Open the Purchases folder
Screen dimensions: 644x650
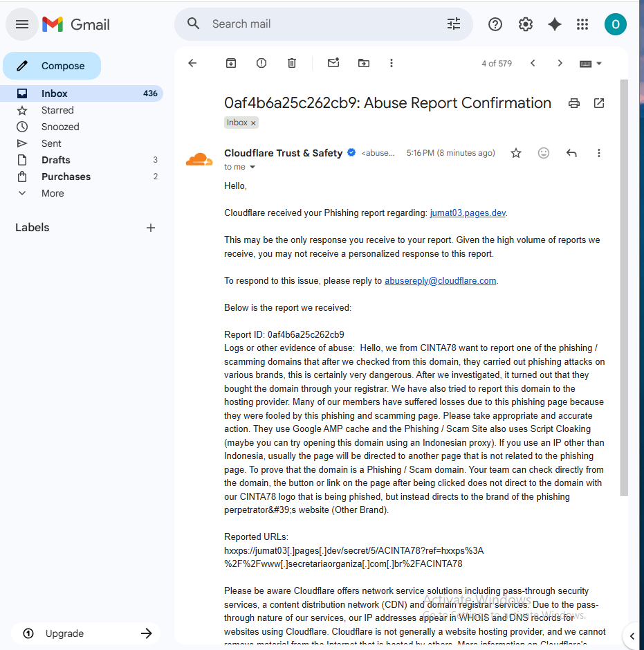tap(83, 177)
